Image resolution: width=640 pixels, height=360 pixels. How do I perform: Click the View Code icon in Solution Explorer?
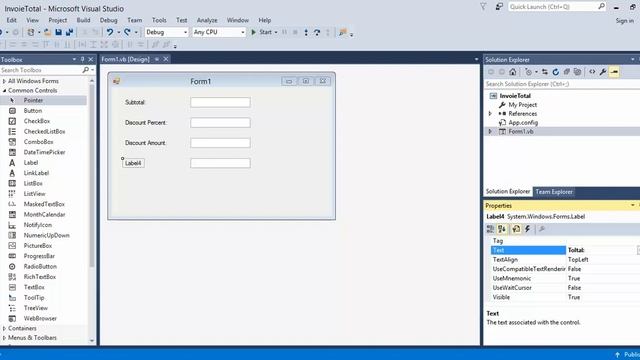[592, 72]
